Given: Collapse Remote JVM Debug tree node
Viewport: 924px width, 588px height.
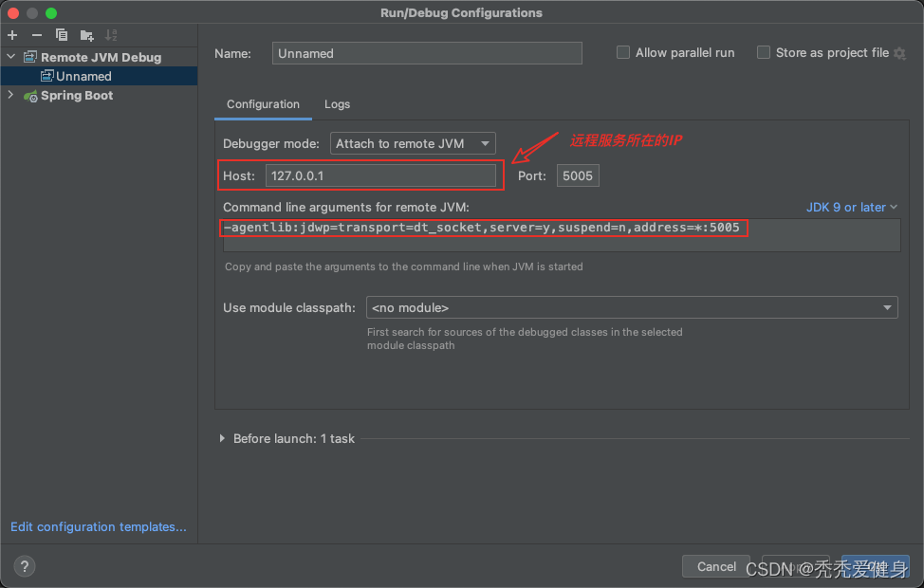Looking at the screenshot, I should click(11, 57).
